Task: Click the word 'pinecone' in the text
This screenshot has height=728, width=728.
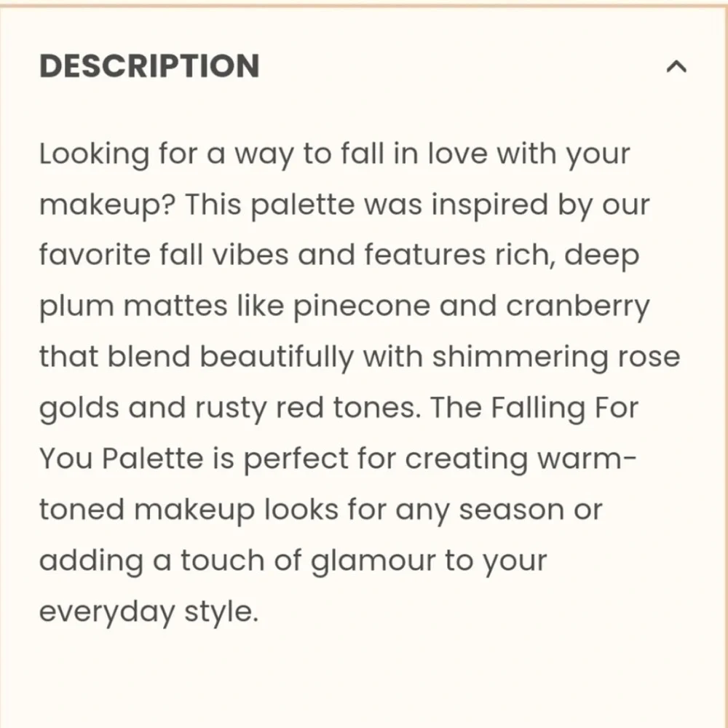Action: 362,307
